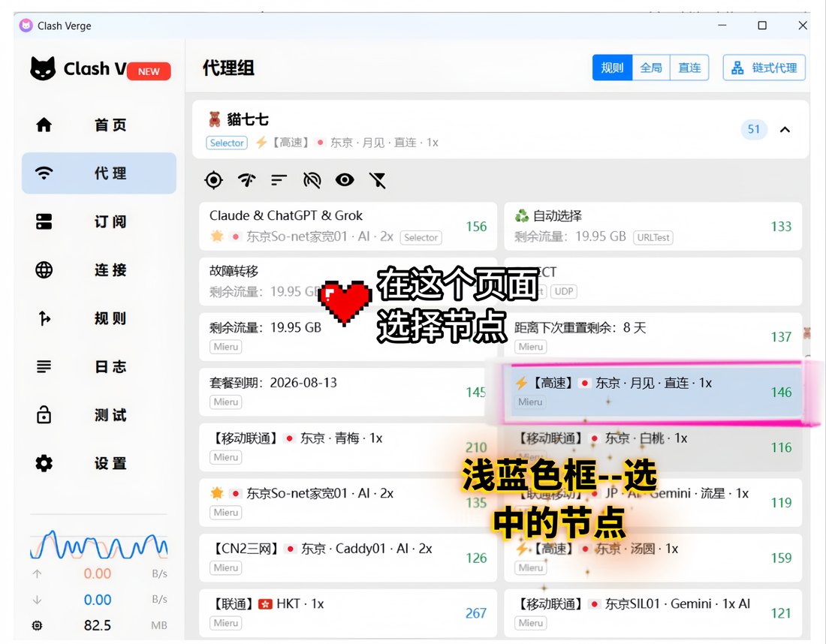Select the Mieru node 东京So-net家宽01·AI·2x
The height and width of the screenshot is (644, 826).
pyautogui.click(x=348, y=502)
